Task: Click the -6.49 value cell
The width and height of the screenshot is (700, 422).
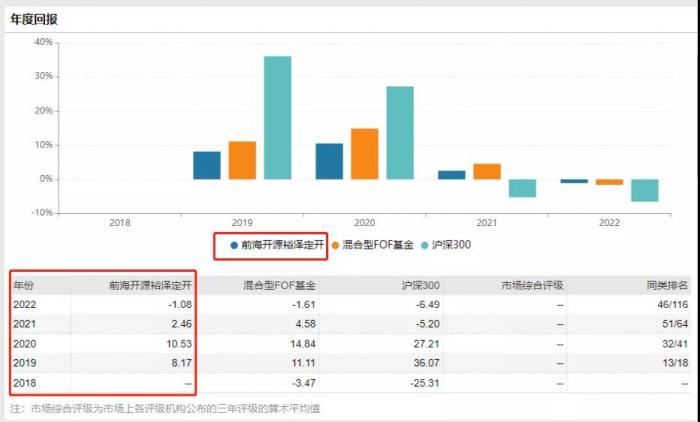Action: (x=426, y=305)
